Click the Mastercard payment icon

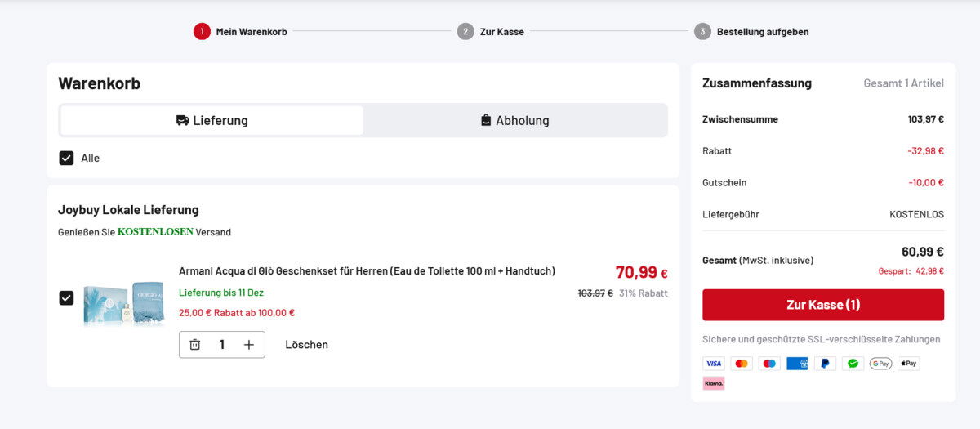point(742,364)
